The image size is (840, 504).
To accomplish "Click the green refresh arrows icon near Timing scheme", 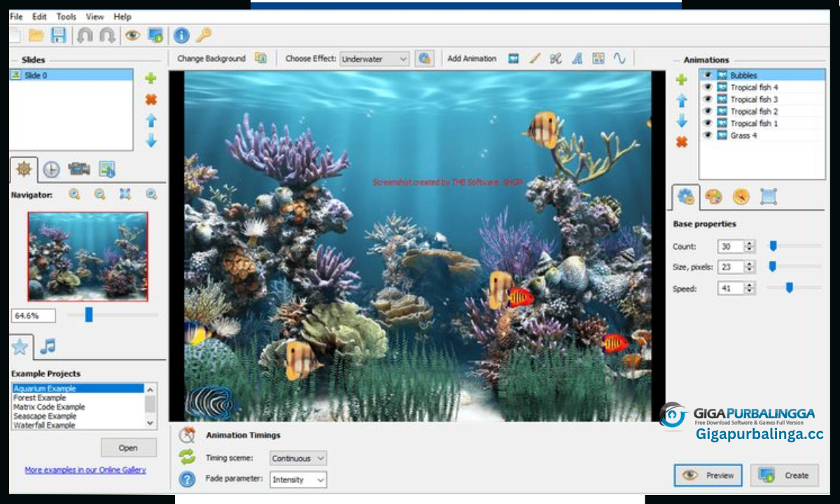I will click(x=187, y=457).
